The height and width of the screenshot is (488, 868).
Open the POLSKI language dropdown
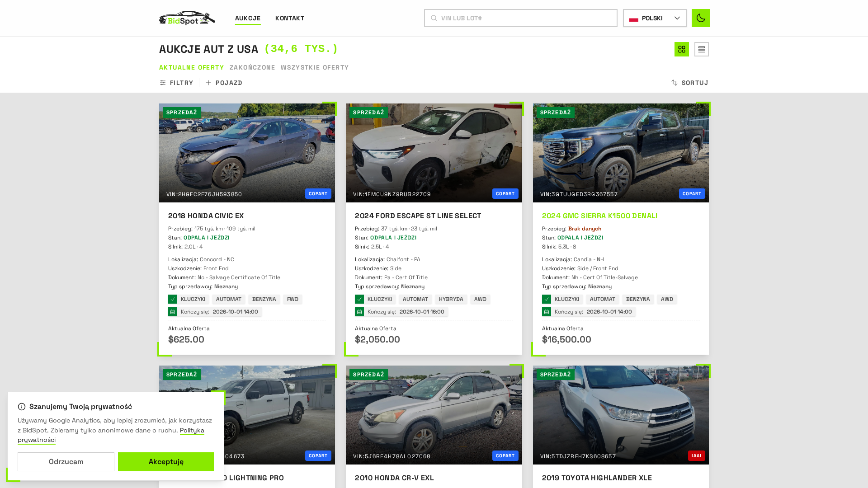[655, 18]
